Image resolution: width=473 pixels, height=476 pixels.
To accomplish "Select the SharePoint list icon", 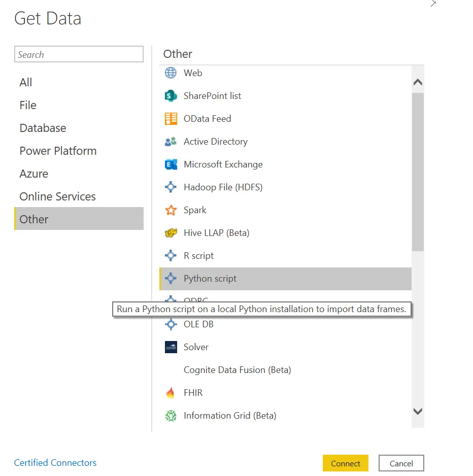I will (x=171, y=96).
